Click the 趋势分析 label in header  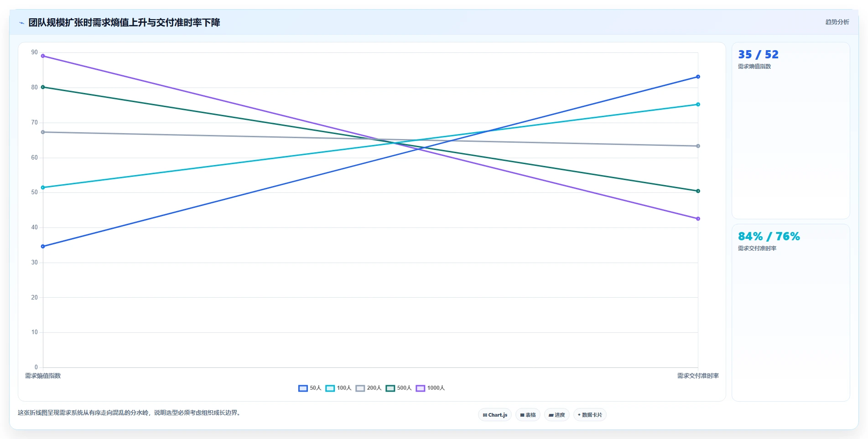[837, 22]
